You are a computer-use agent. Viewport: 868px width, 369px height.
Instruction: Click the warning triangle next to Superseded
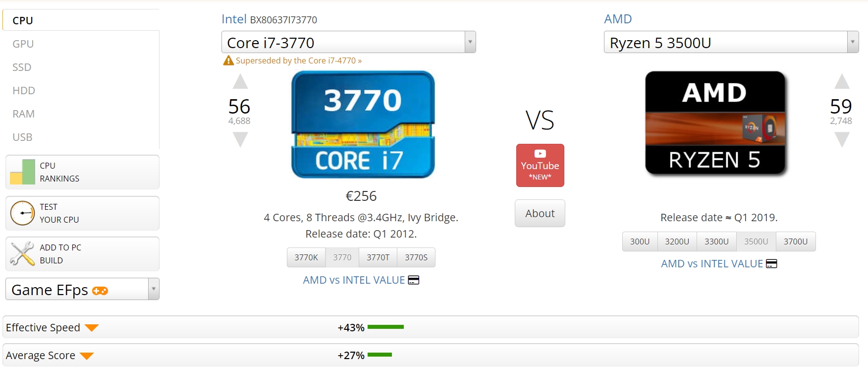click(228, 61)
